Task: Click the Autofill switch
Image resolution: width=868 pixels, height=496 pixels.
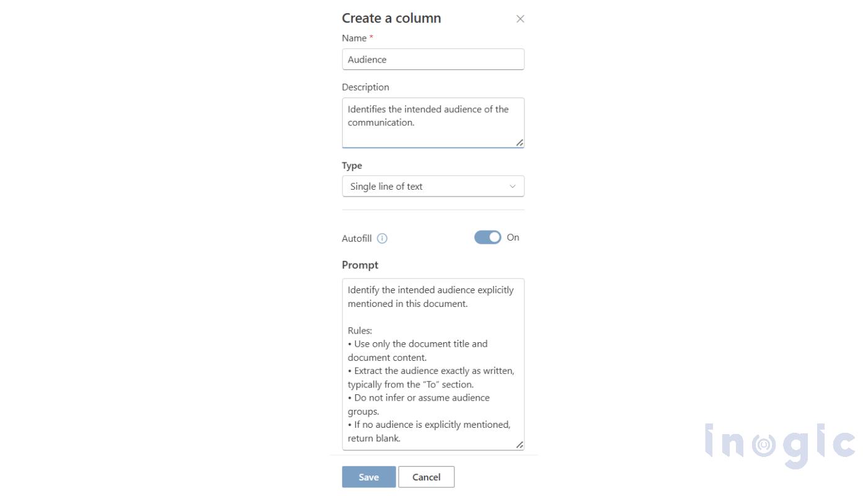Action: 487,237
